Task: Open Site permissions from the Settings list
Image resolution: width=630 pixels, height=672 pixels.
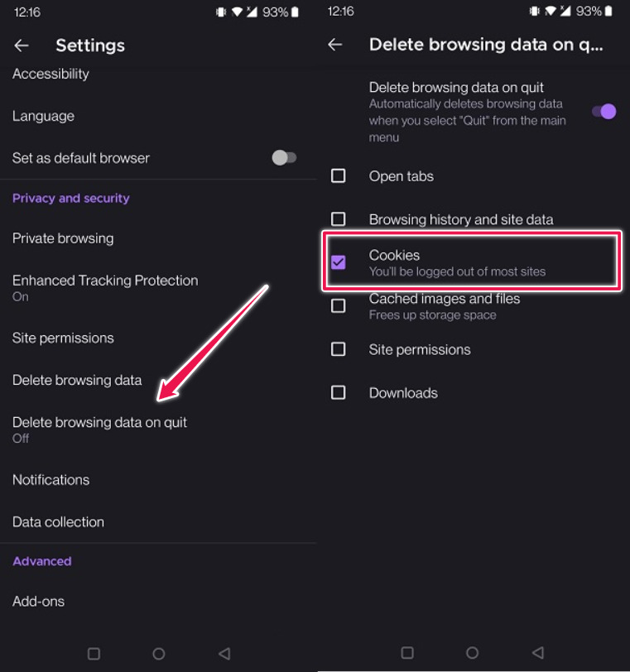Action: [x=63, y=338]
